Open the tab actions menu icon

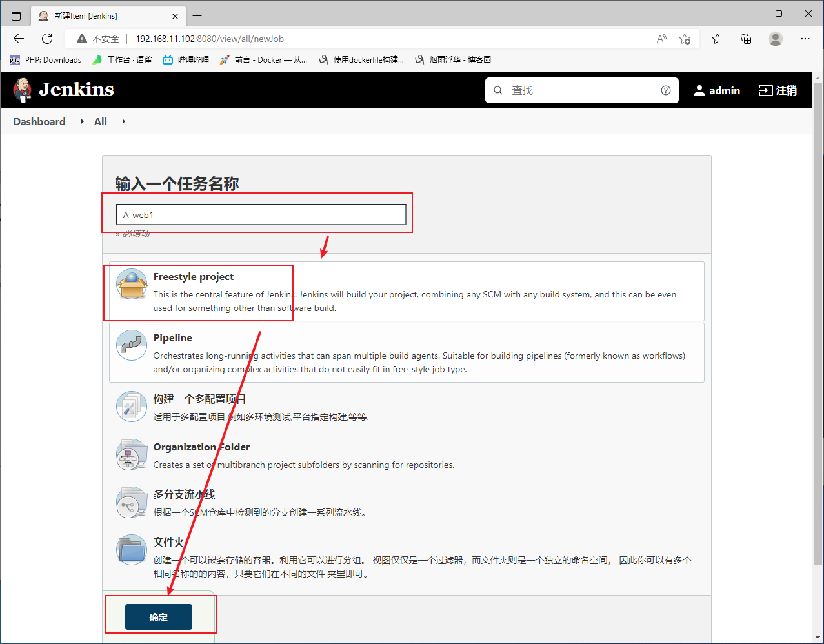pos(16,15)
